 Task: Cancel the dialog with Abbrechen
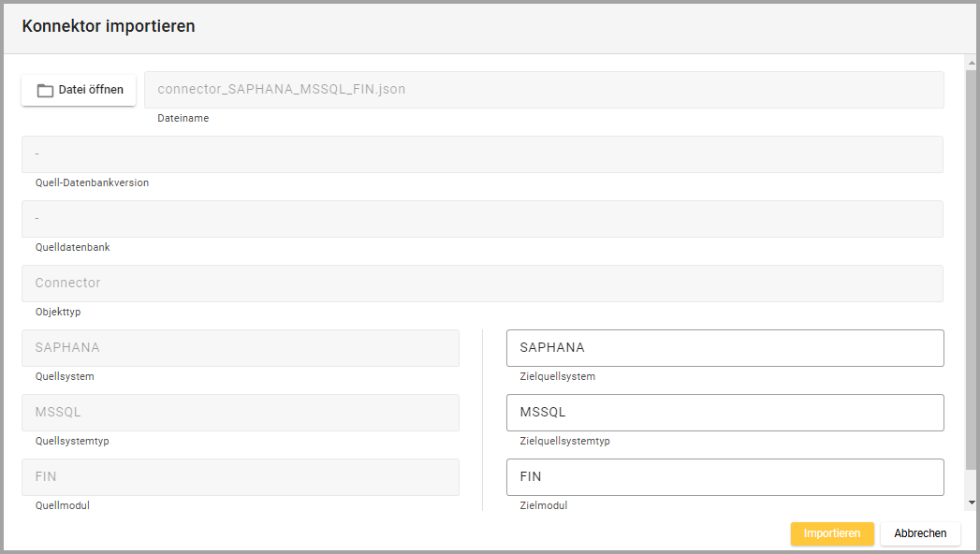pos(920,533)
